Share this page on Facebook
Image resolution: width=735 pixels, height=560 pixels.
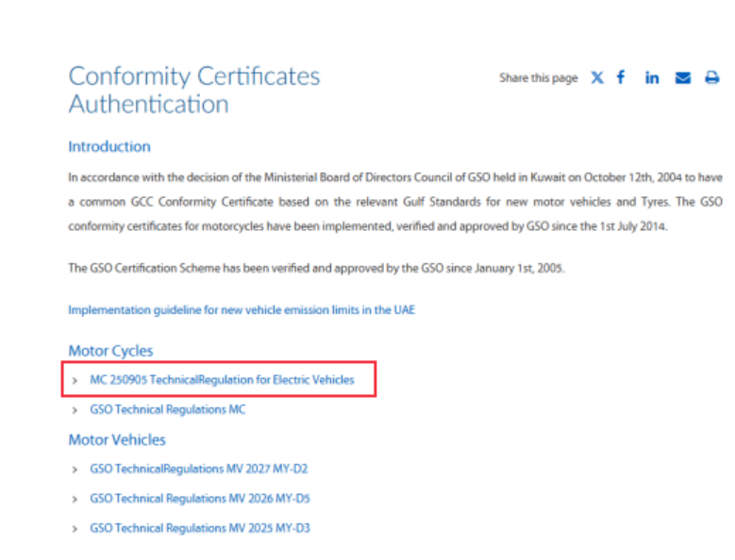621,77
